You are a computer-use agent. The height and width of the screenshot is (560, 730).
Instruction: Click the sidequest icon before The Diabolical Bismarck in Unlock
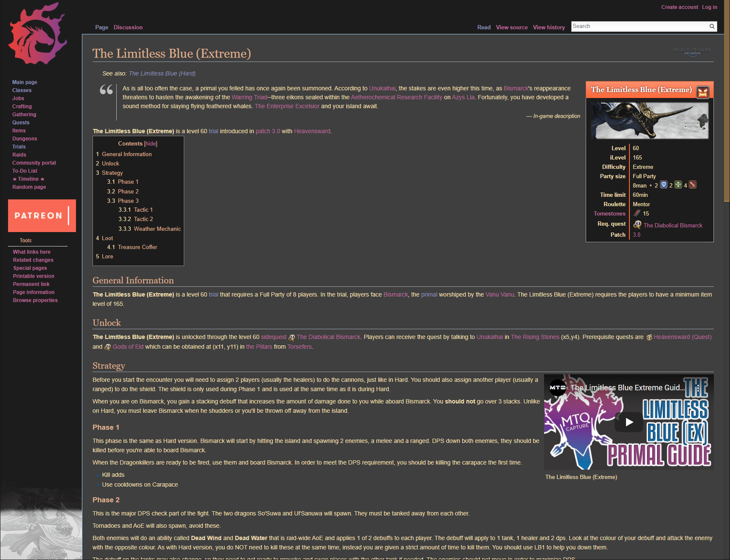(x=292, y=338)
